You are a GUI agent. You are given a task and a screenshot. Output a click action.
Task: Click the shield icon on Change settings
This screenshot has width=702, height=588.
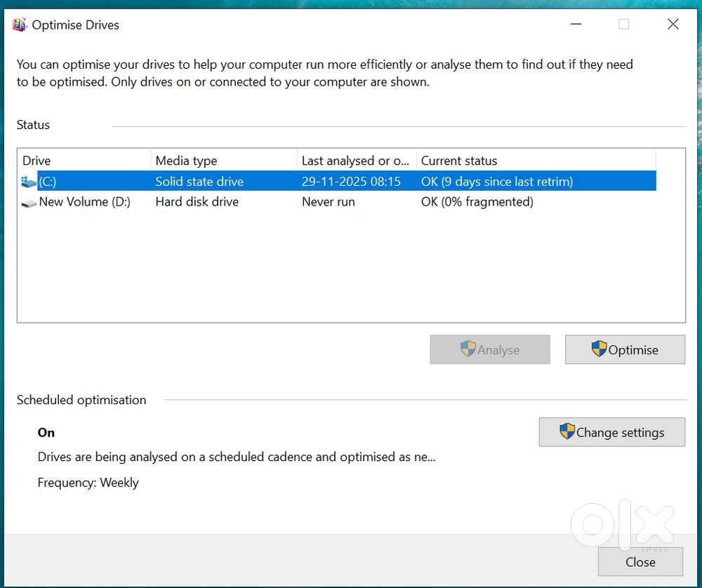(567, 432)
